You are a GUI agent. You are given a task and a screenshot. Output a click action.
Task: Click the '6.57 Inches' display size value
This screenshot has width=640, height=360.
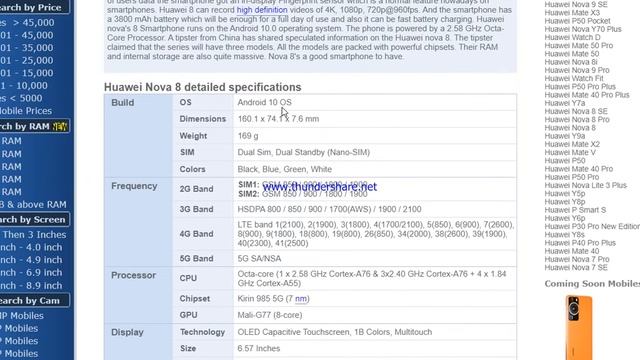[x=259, y=349]
